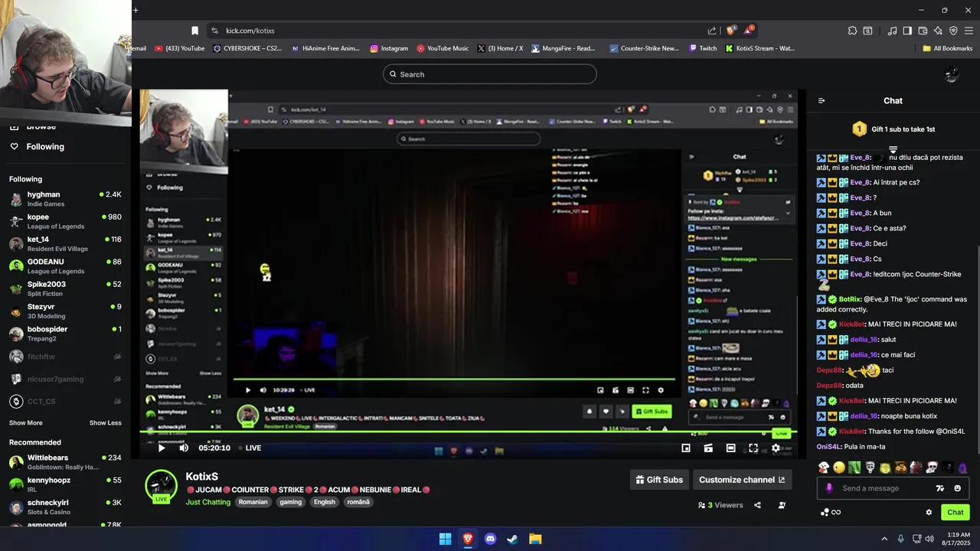Expand the gift leaderboard chevron under banner
The image size is (980, 551).
[x=893, y=149]
